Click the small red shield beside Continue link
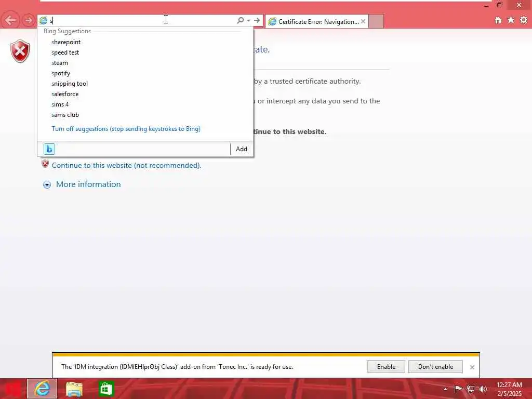Screen dimensions: 532x399 pos(45,164)
